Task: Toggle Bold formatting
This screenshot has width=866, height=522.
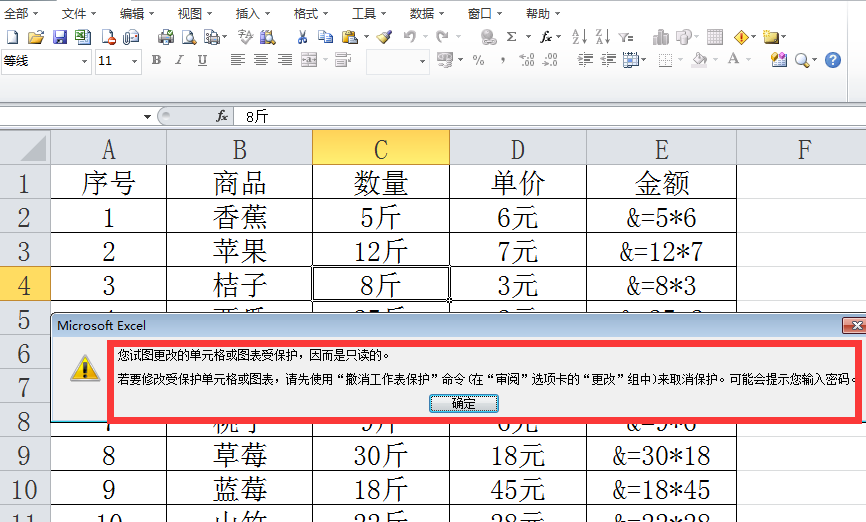Action: 156,60
